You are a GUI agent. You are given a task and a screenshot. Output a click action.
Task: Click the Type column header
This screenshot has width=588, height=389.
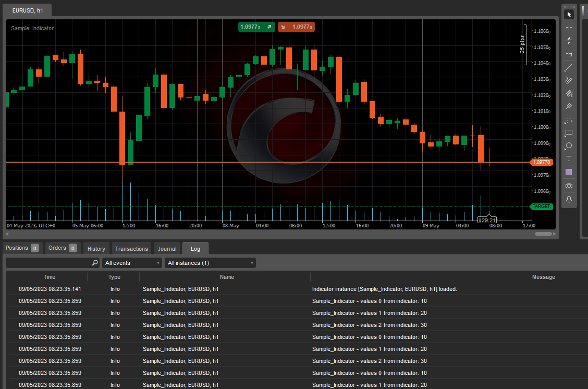(114, 277)
